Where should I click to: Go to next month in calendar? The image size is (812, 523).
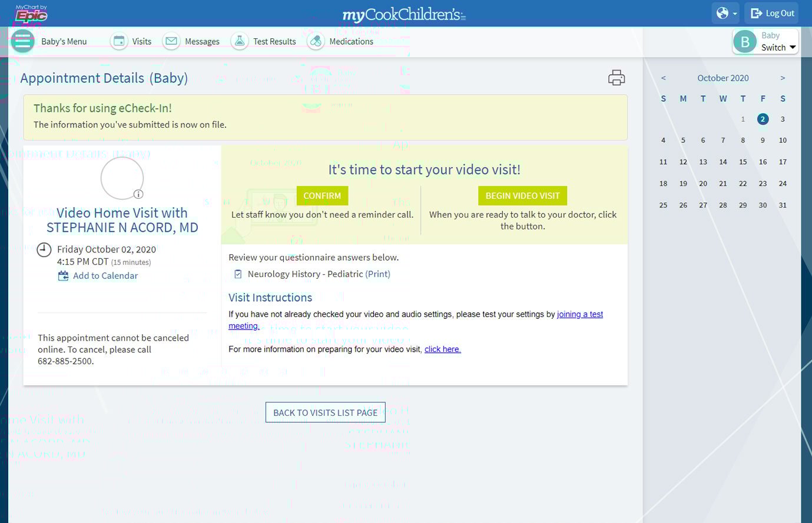click(783, 78)
